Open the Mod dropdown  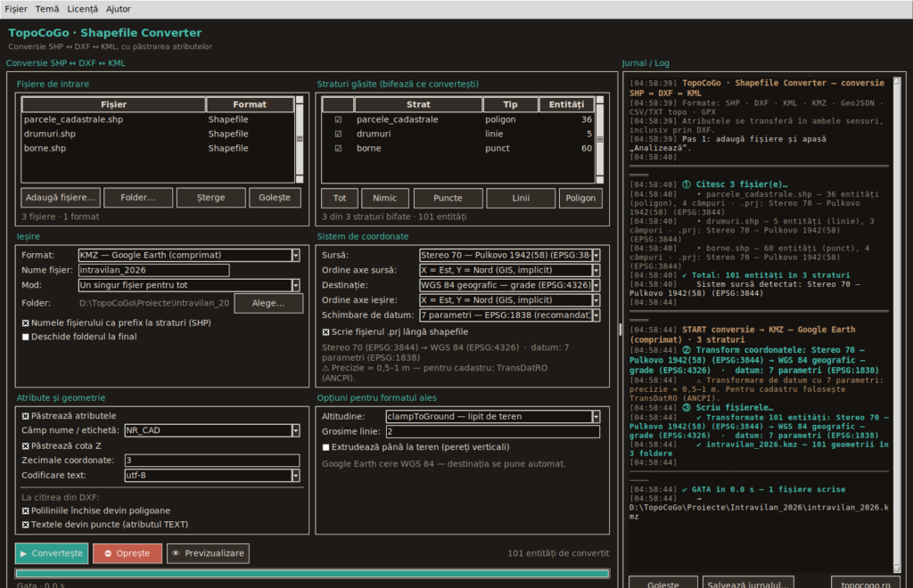pos(189,285)
